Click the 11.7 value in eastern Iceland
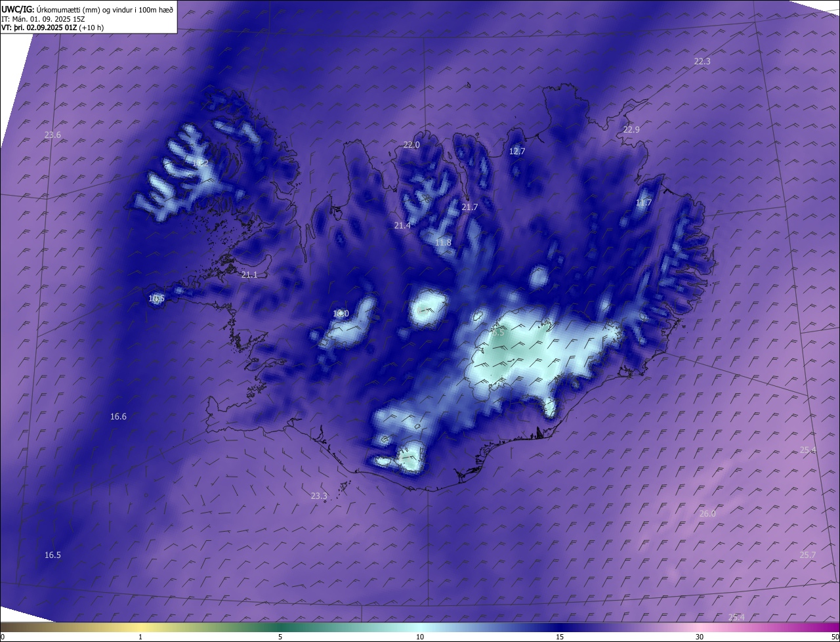Screen dimensions: 840x642 pyautogui.click(x=644, y=203)
